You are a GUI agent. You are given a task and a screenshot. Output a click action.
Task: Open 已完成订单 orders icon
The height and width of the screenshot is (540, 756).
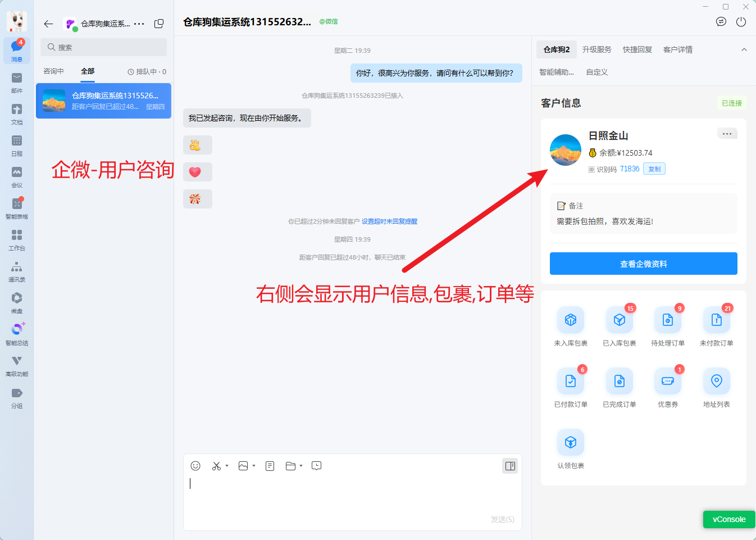620,381
